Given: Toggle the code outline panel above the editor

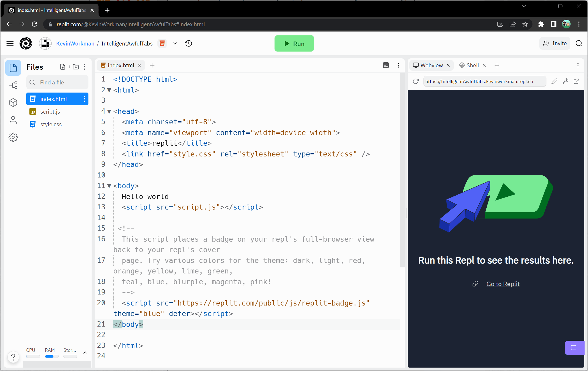Looking at the screenshot, I should point(386,65).
